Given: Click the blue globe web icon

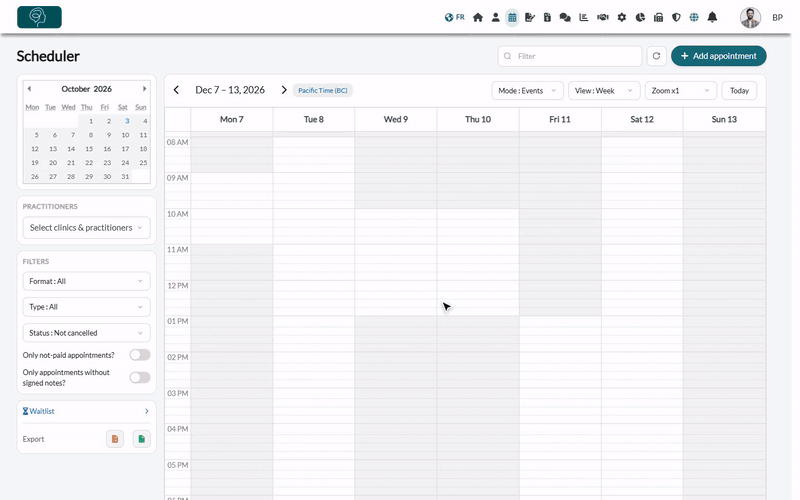Looking at the screenshot, I should coord(694,17).
